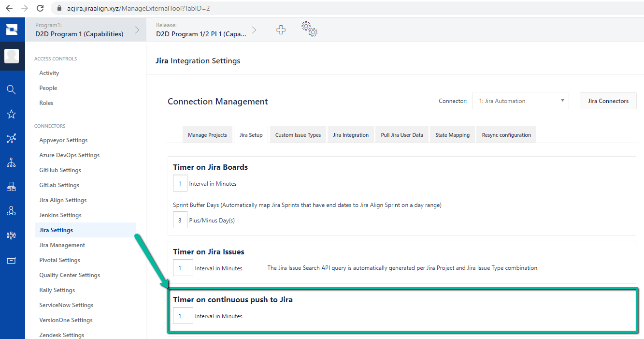Open the Resync configuration tab
Image resolution: width=644 pixels, height=339 pixels.
point(506,135)
